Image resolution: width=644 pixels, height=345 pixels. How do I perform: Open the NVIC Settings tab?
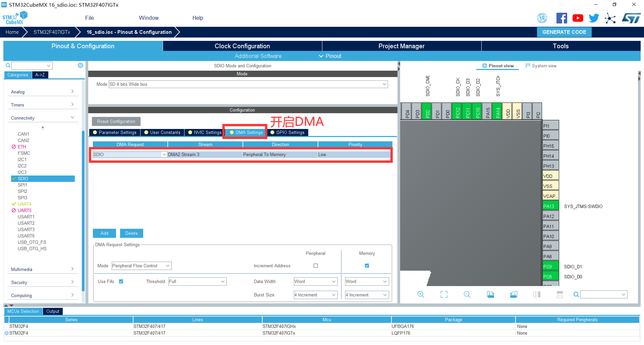[205, 132]
